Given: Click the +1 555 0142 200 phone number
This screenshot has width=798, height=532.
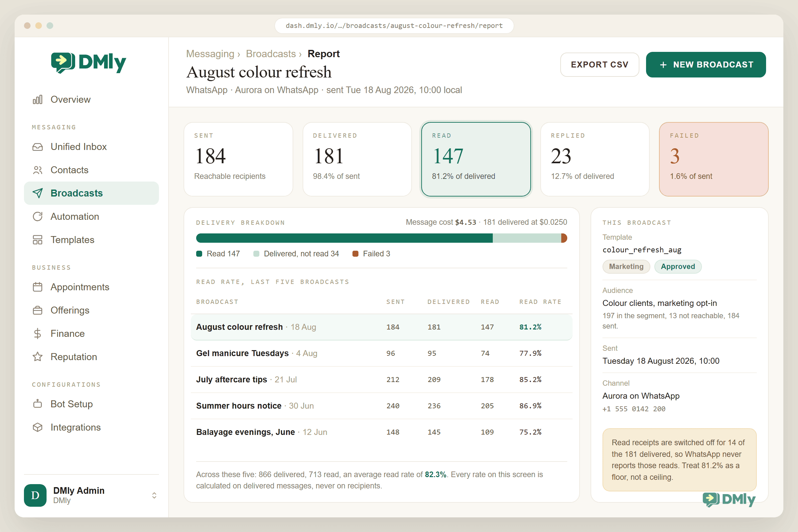Looking at the screenshot, I should tap(634, 409).
